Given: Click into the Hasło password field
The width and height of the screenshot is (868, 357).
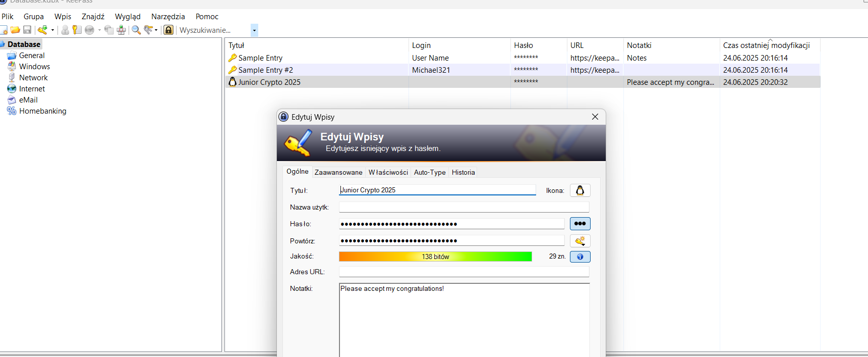Looking at the screenshot, I should pos(452,224).
